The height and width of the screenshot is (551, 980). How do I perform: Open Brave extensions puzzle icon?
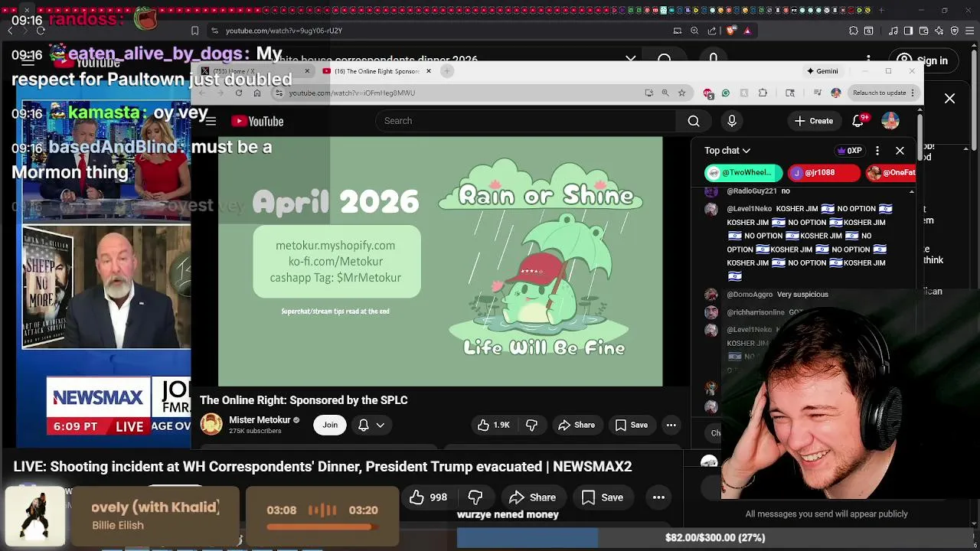[x=854, y=31]
